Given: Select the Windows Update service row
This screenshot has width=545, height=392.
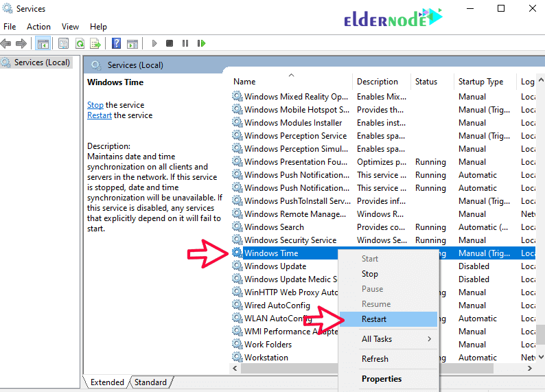Looking at the screenshot, I should pos(275,266).
